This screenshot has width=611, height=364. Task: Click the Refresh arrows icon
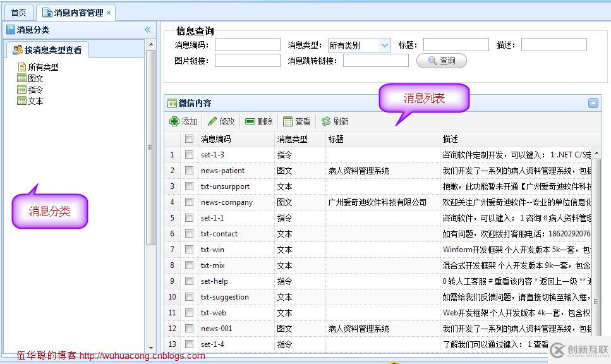(326, 121)
